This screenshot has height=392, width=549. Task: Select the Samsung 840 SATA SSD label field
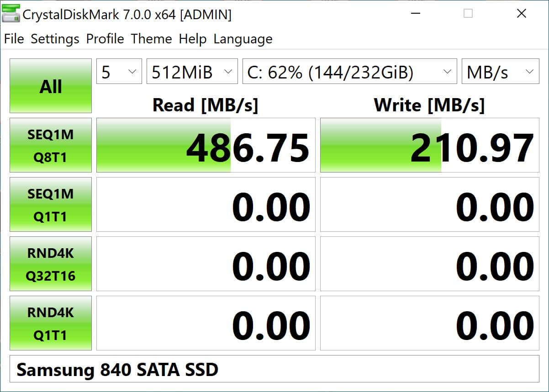pos(274,370)
